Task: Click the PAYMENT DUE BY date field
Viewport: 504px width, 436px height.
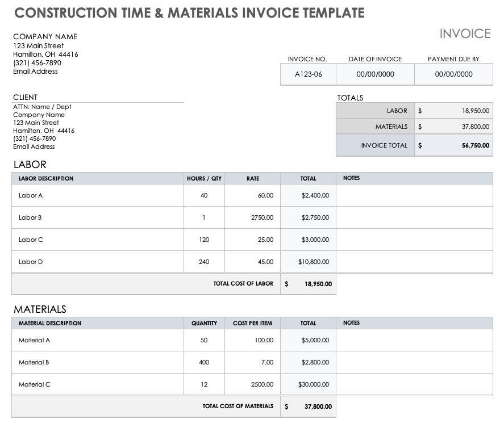Action: (453, 74)
